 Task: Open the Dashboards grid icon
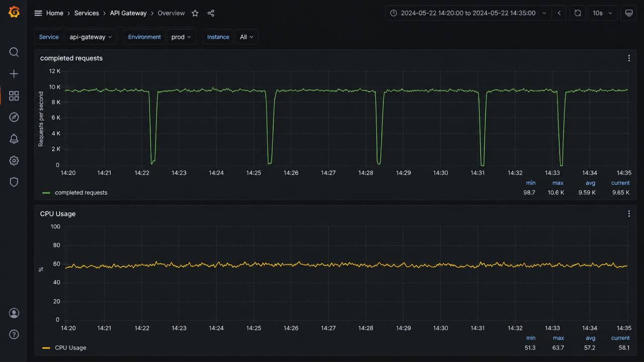click(14, 96)
